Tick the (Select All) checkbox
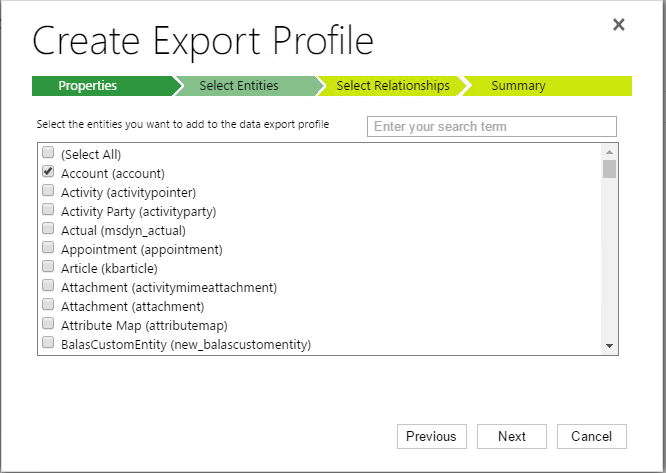This screenshot has height=473, width=666. (x=48, y=152)
